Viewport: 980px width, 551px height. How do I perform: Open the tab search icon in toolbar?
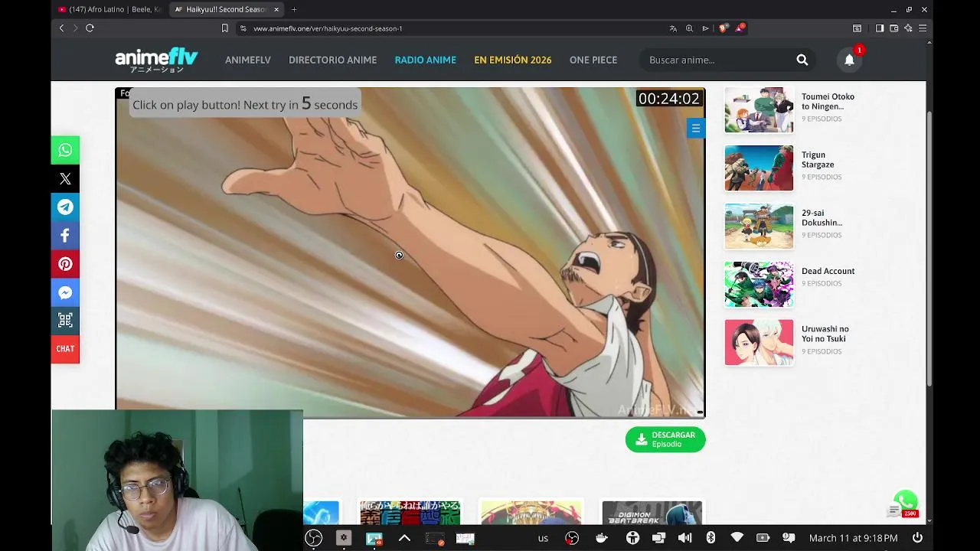857,28
